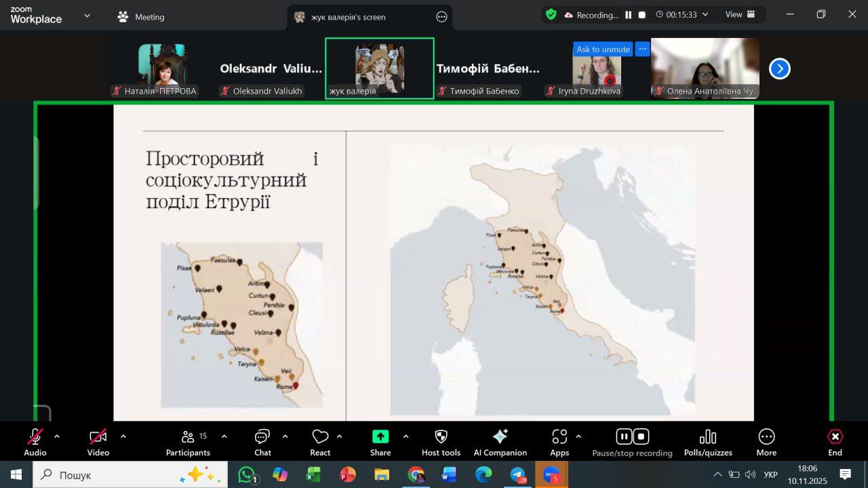Screen dimensions: 868x488
Task: Open Host tools shield icon
Action: tap(441, 437)
